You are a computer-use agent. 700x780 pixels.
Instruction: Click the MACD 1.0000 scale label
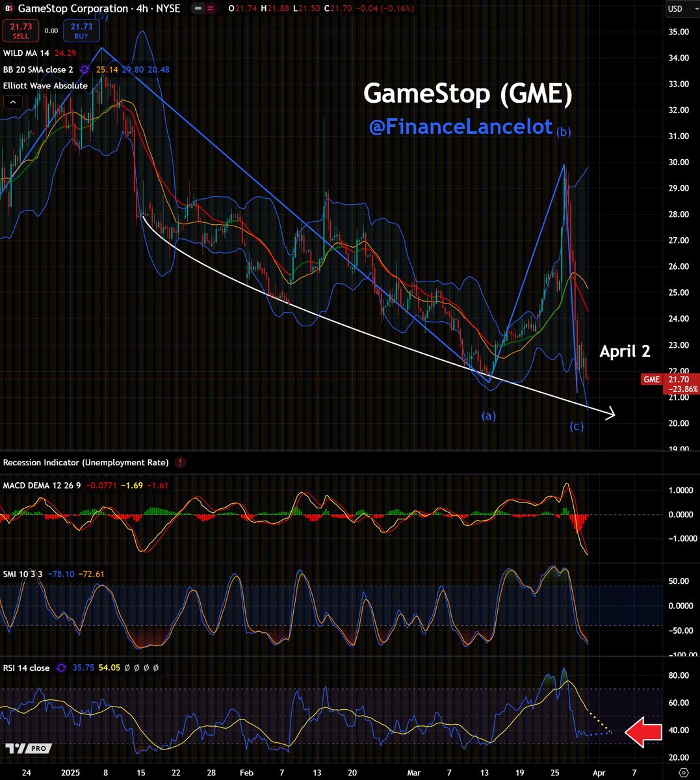coord(681,490)
